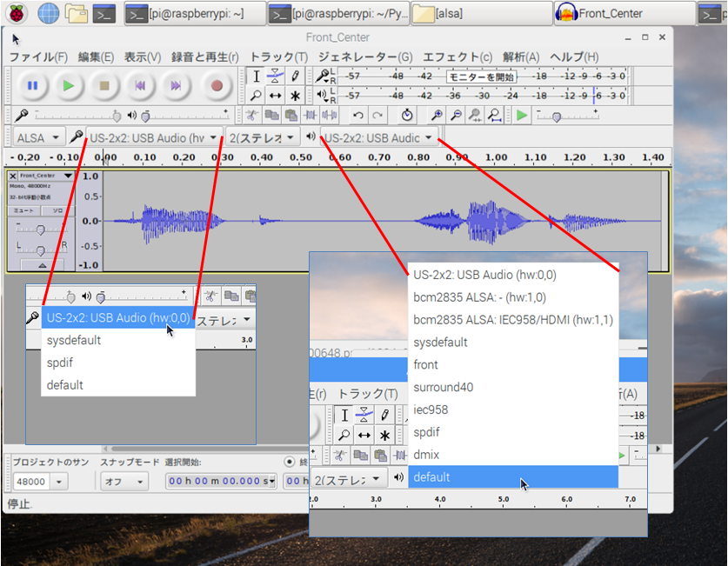The height and width of the screenshot is (566, 728).
Task: Select the Envelope tool
Action: coord(276,77)
